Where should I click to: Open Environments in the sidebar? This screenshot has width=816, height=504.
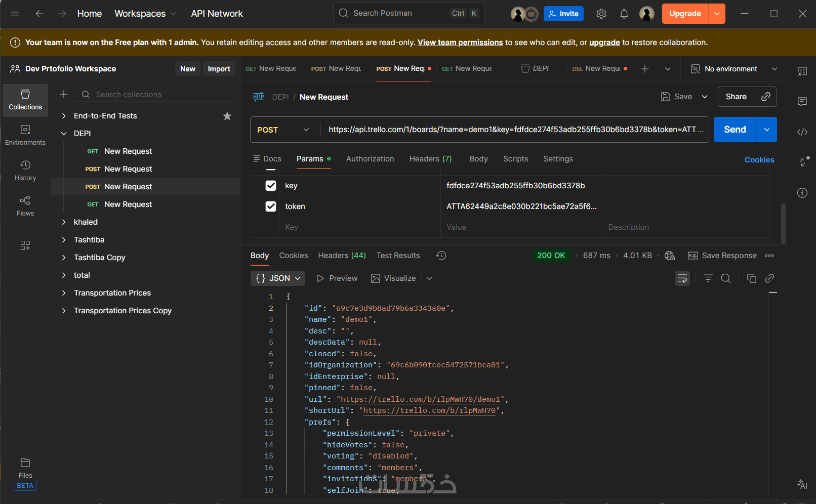click(x=25, y=135)
